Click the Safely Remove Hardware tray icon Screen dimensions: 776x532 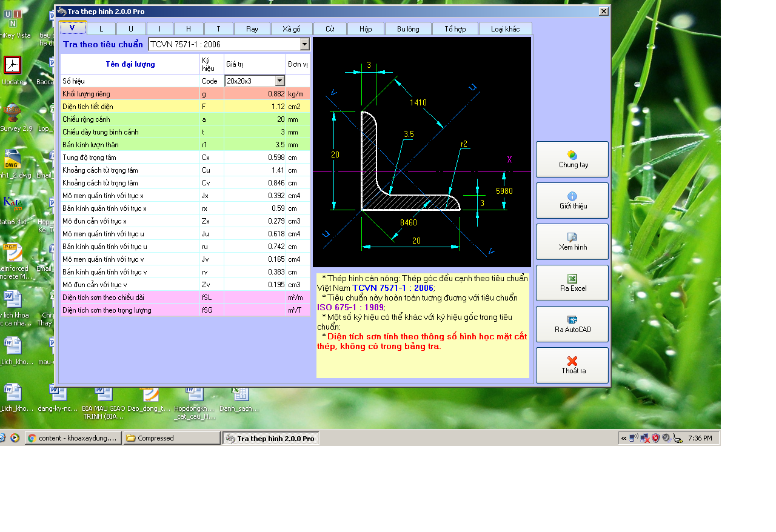pos(677,439)
